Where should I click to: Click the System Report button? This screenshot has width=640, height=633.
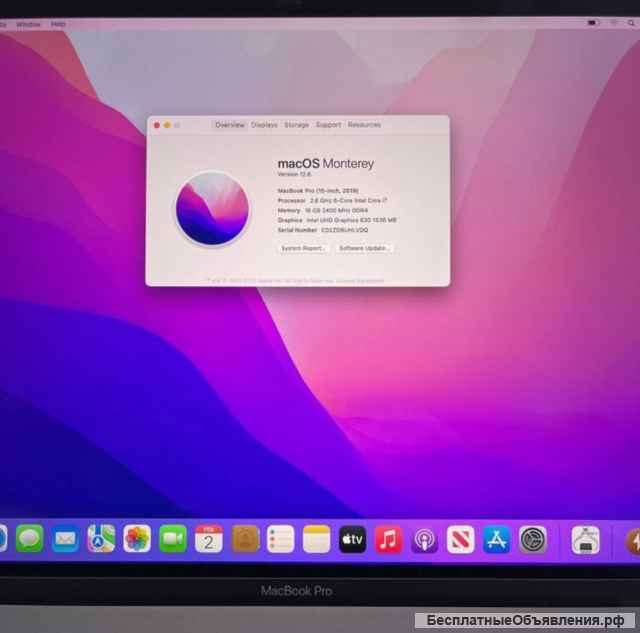(304, 248)
